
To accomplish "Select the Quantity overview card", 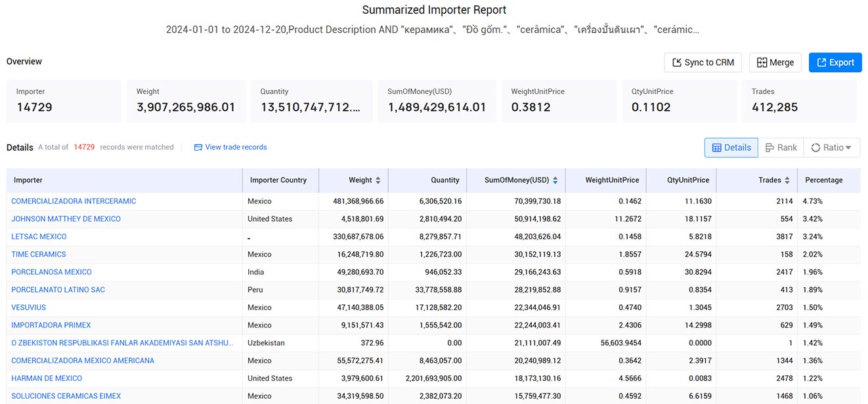I will point(311,101).
